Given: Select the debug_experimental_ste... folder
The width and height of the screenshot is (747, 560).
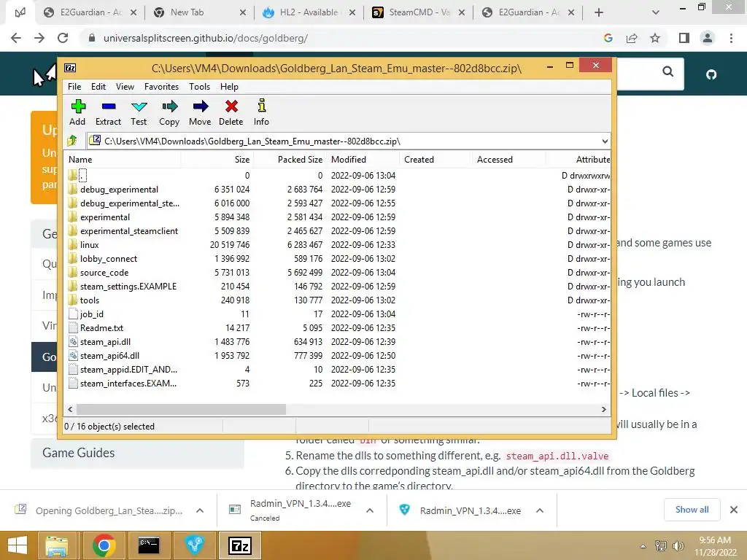Looking at the screenshot, I should pyautogui.click(x=130, y=203).
